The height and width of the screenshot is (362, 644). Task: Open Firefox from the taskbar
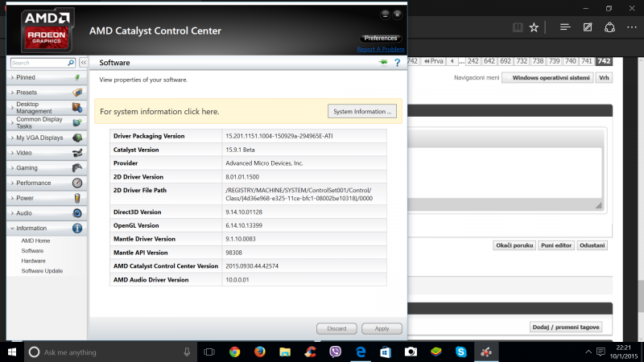coord(259,352)
